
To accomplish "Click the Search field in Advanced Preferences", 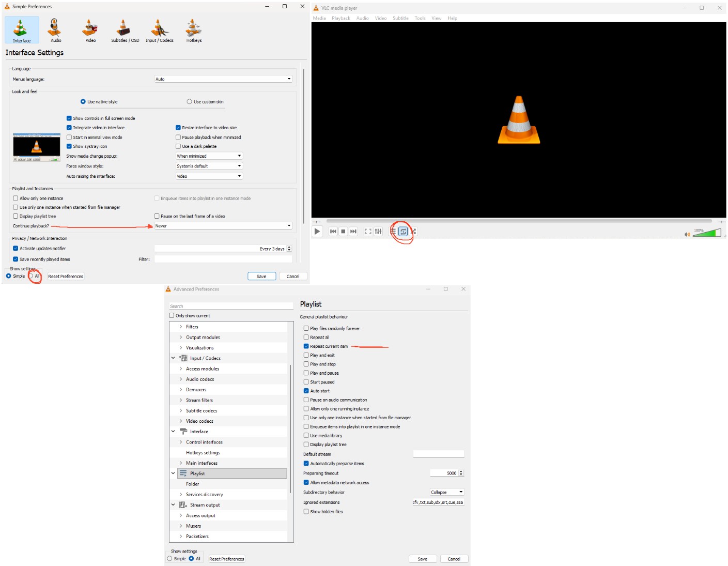I will coord(231,306).
